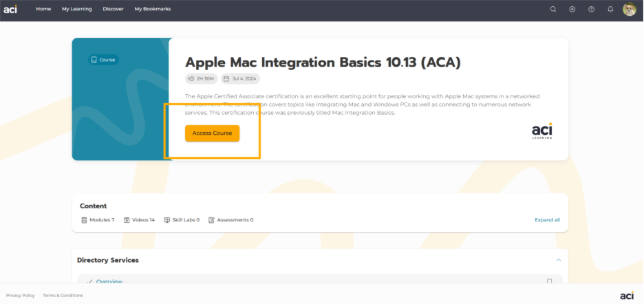This screenshot has height=304, width=644.
Task: Go to the Home menu item
Action: point(43,9)
